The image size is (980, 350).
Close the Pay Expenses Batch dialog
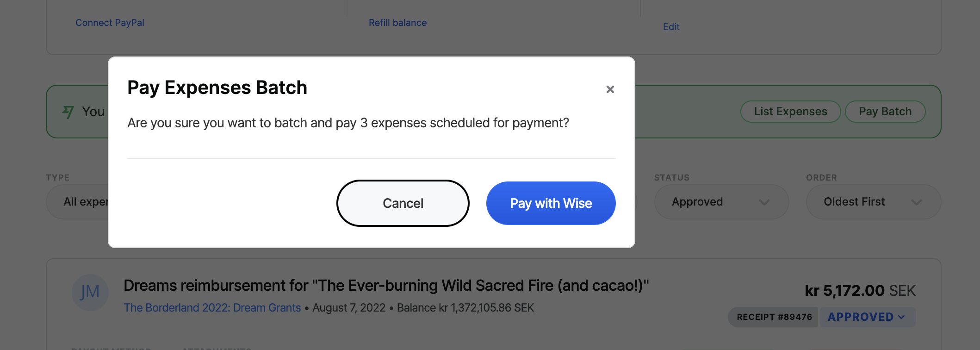coord(610,89)
